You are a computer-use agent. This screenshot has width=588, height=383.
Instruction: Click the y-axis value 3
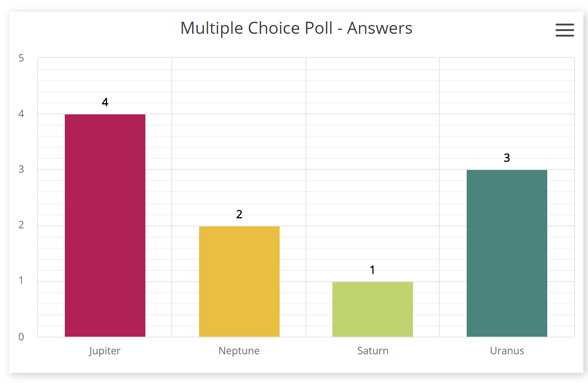21,170
